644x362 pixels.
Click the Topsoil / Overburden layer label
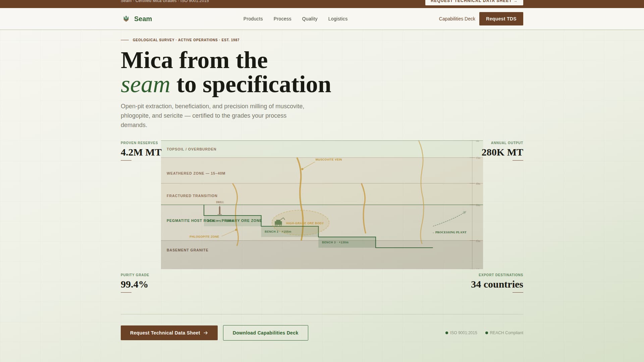191,149
